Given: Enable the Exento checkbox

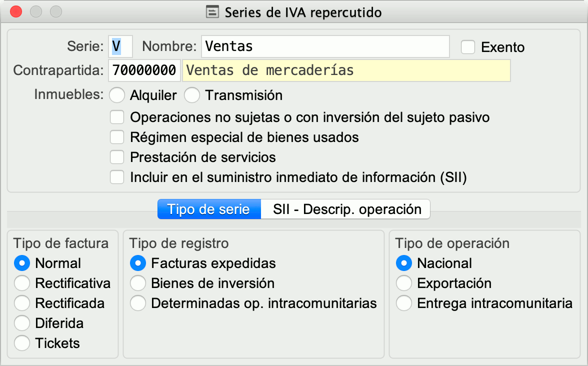Looking at the screenshot, I should click(468, 47).
